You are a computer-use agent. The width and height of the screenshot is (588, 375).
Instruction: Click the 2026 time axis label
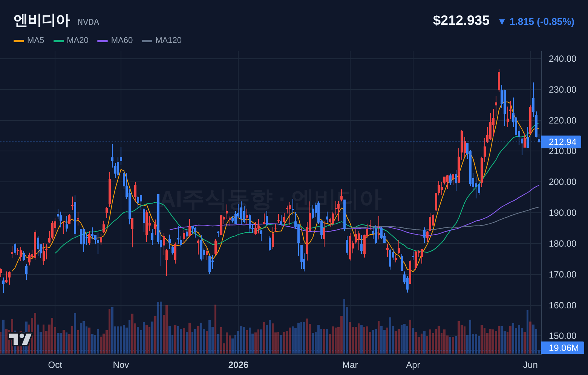pos(238,365)
